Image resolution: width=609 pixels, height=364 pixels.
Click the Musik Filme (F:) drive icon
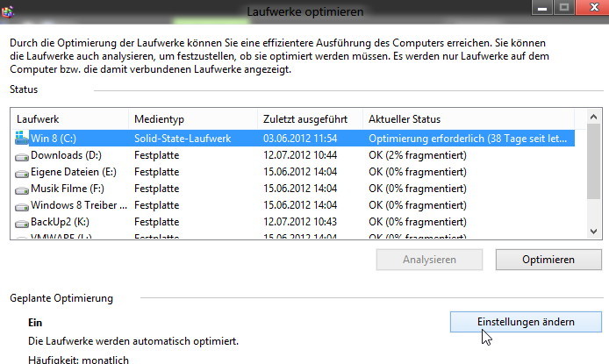[22, 189]
